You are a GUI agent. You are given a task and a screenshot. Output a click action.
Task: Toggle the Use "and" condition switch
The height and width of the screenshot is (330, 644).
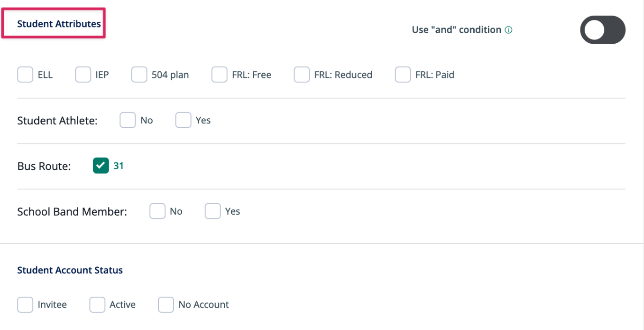click(x=603, y=30)
